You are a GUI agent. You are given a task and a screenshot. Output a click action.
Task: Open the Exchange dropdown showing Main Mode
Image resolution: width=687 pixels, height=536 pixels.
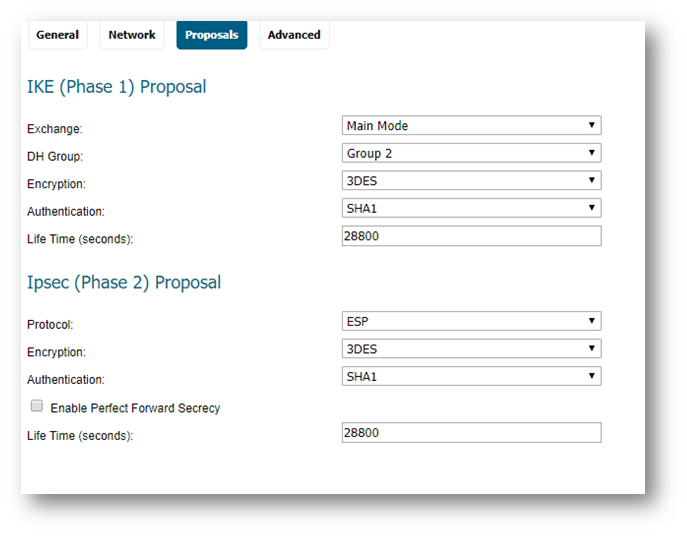point(471,126)
